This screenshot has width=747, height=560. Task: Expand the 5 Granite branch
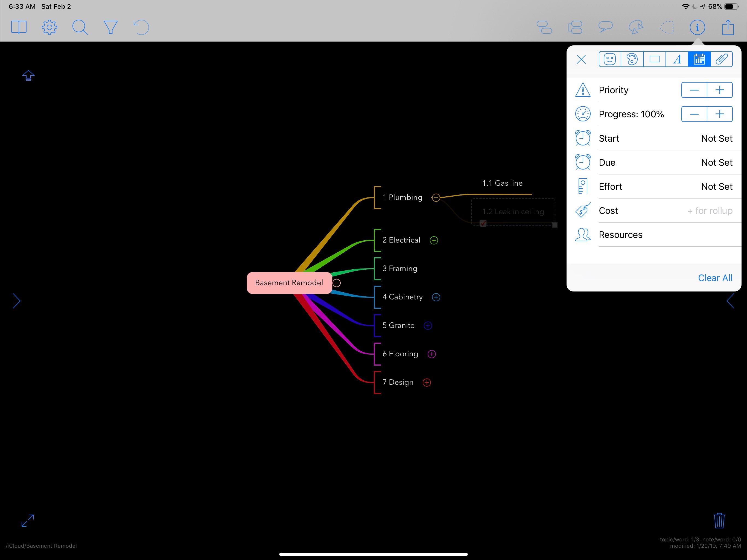point(428,326)
